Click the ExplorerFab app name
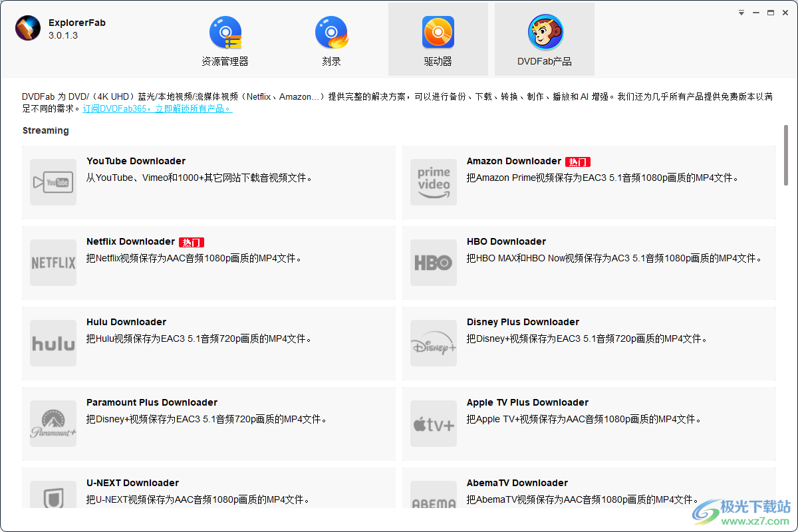 coord(77,23)
